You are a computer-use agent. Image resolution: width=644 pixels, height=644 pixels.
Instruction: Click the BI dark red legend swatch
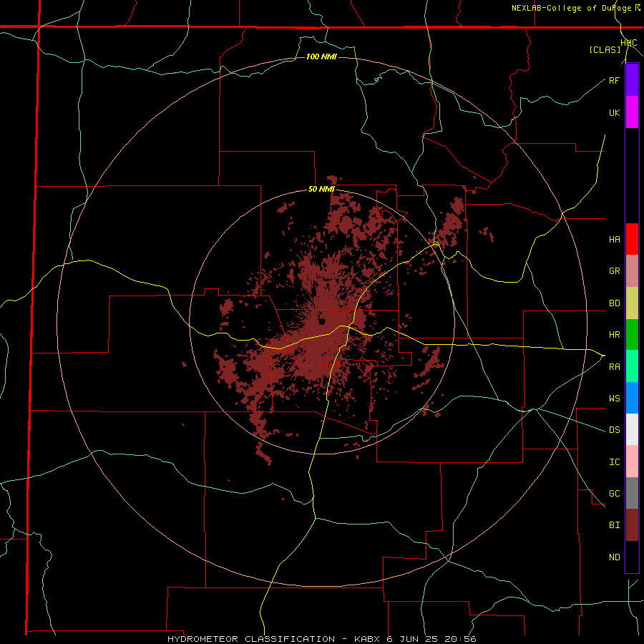632,525
